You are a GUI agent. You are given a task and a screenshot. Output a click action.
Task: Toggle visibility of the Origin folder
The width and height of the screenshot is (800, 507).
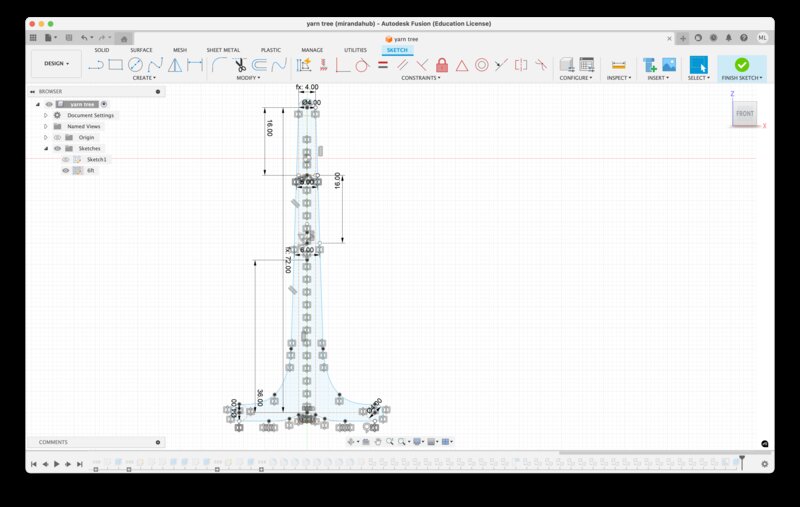click(57, 137)
